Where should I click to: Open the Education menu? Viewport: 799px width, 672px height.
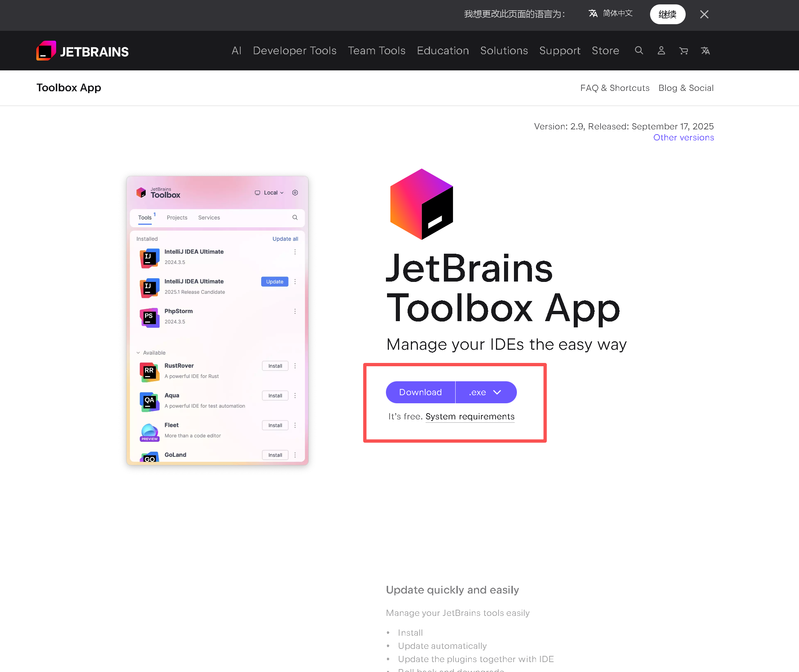[442, 51]
